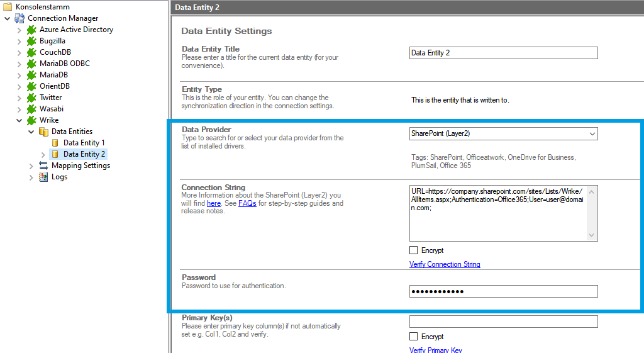Image resolution: width=644 pixels, height=353 pixels.
Task: Click the Verify Connection String link
Action: click(x=445, y=264)
